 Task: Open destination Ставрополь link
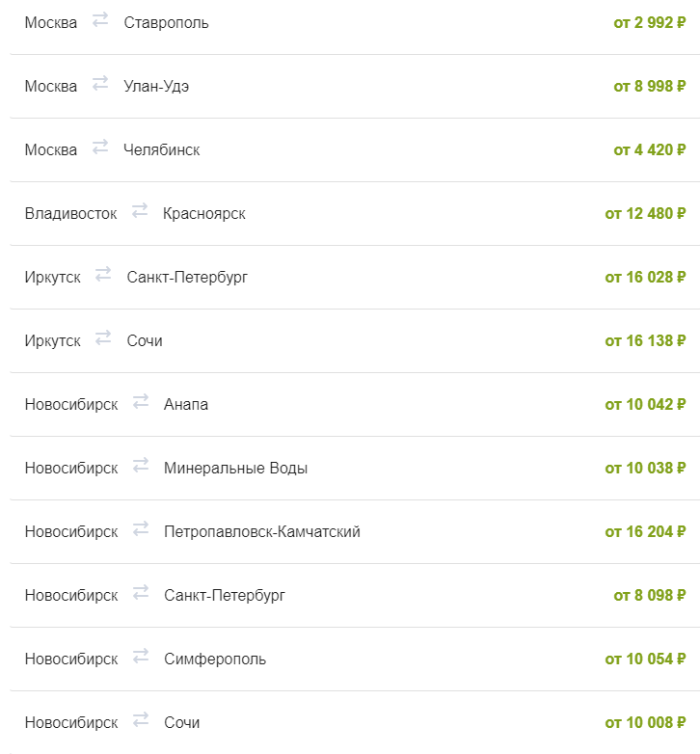pyautogui.click(x=167, y=23)
